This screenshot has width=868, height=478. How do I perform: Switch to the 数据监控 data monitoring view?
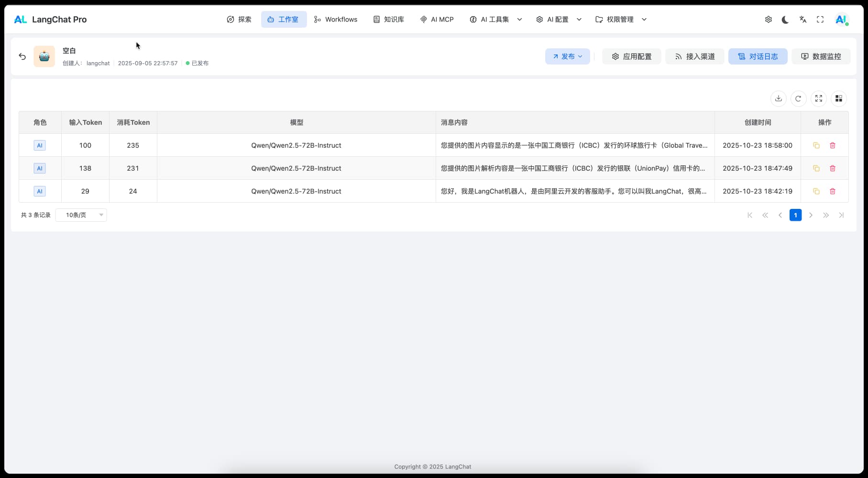[x=821, y=56]
